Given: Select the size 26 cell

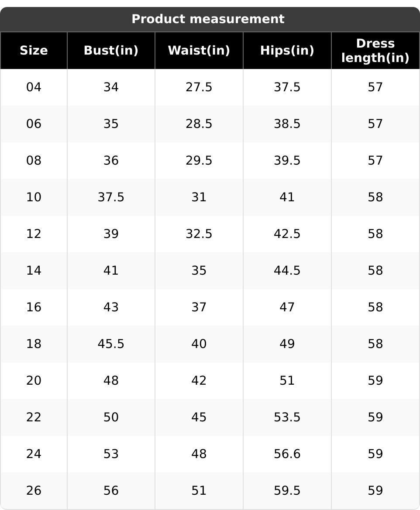Looking at the screenshot, I should tap(34, 491).
